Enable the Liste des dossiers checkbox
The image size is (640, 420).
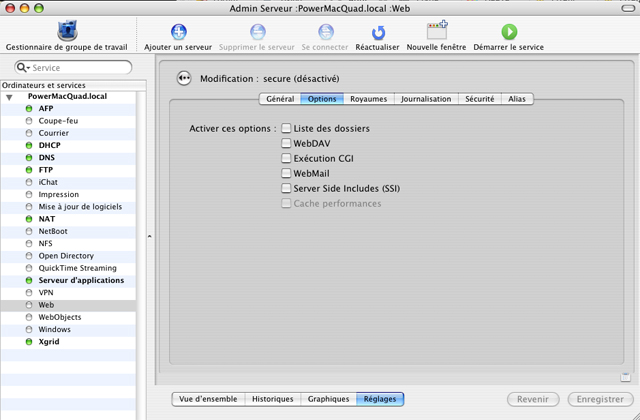(x=286, y=128)
